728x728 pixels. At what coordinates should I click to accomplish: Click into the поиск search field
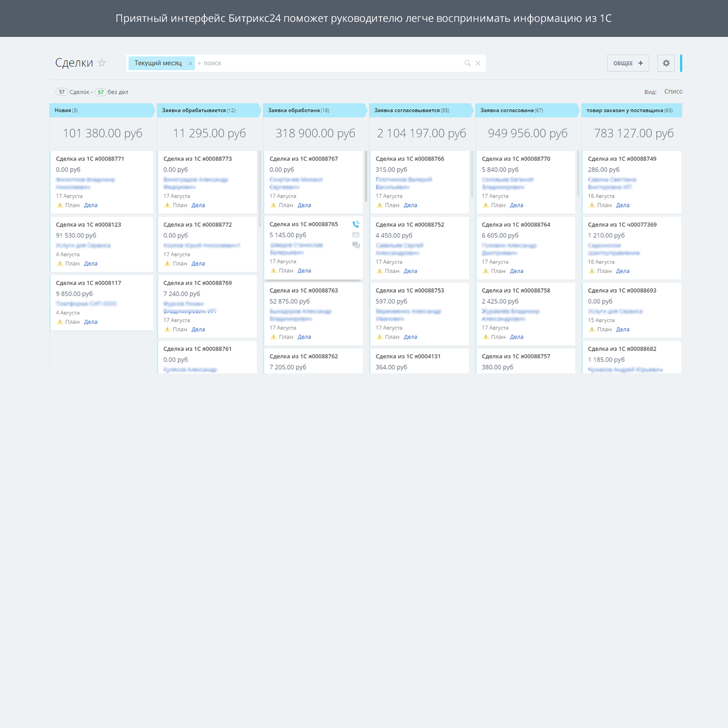pyautogui.click(x=330, y=63)
